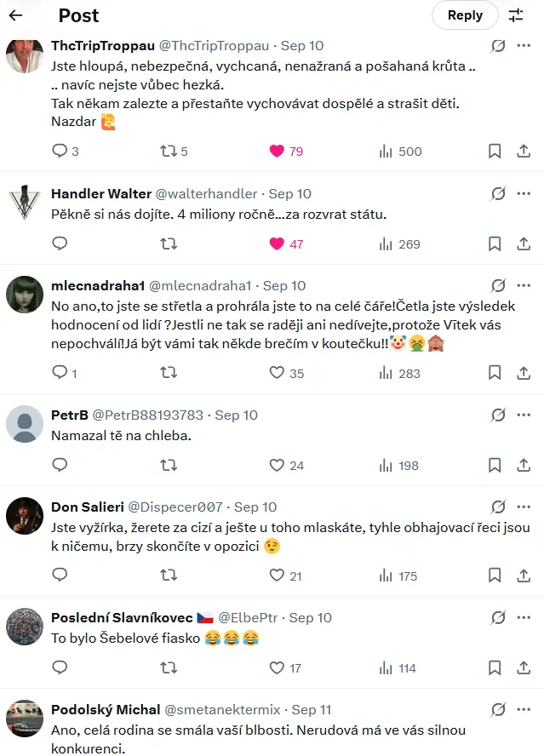Like the mlecnadraha1 reply
The image size is (544, 756).
(277, 372)
